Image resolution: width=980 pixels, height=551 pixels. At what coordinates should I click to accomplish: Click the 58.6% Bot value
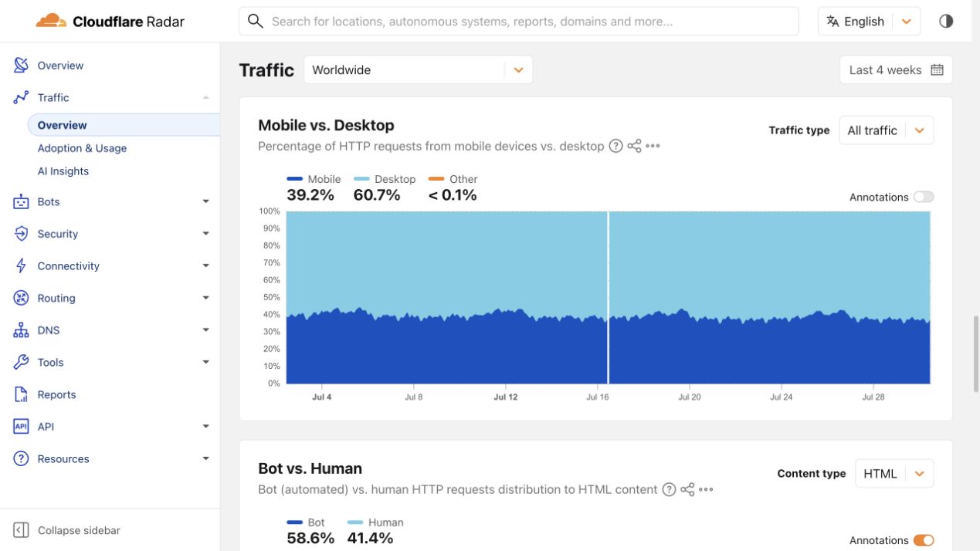coord(310,538)
